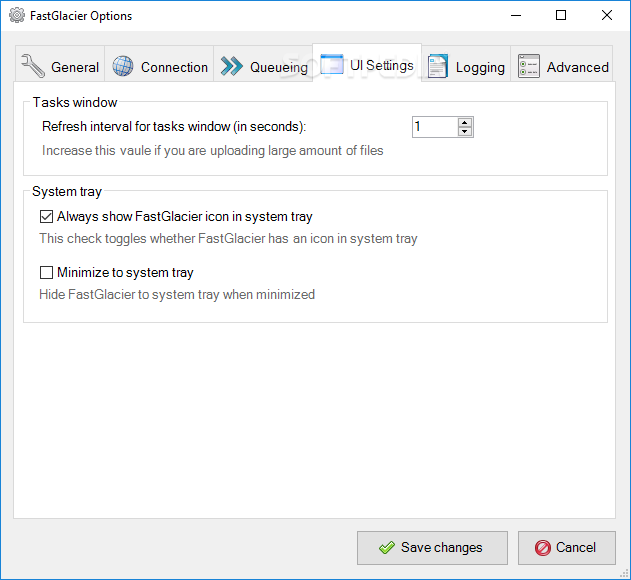Uncheck Always show FastGlacier icon in system tray
Viewport: 631px width, 580px height.
pyautogui.click(x=46, y=217)
